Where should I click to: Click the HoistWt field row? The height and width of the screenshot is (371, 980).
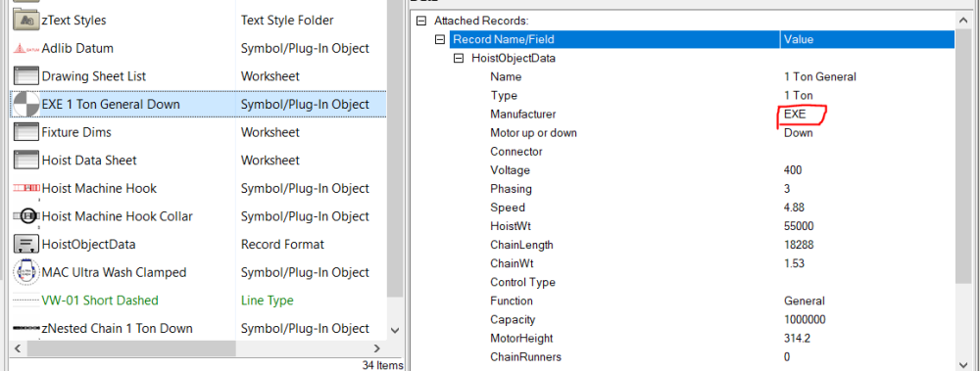pyautogui.click(x=511, y=226)
